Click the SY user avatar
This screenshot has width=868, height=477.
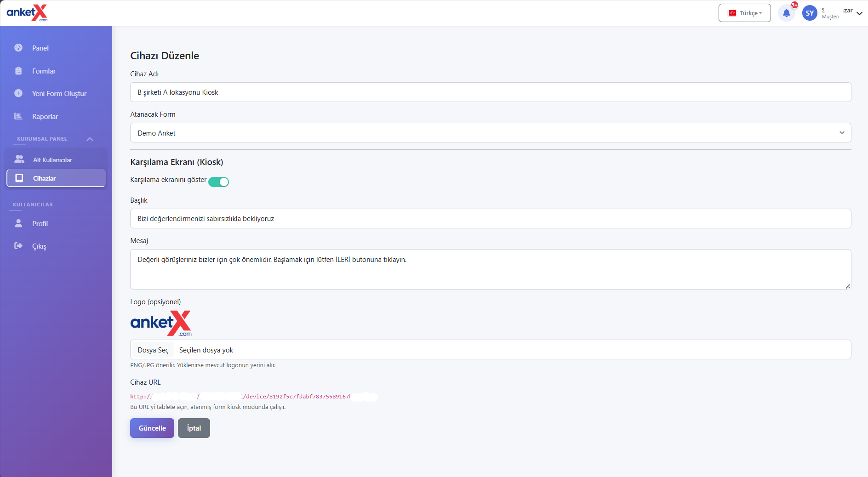pyautogui.click(x=810, y=13)
